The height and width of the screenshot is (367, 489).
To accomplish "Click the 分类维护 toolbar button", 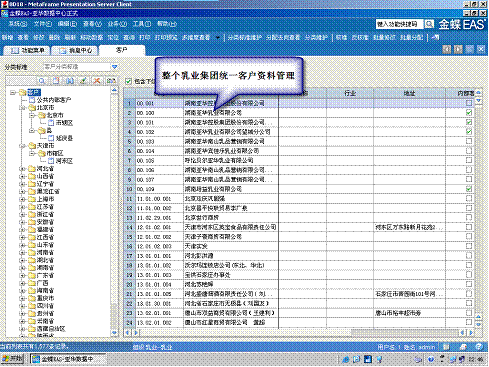I will point(316,37).
